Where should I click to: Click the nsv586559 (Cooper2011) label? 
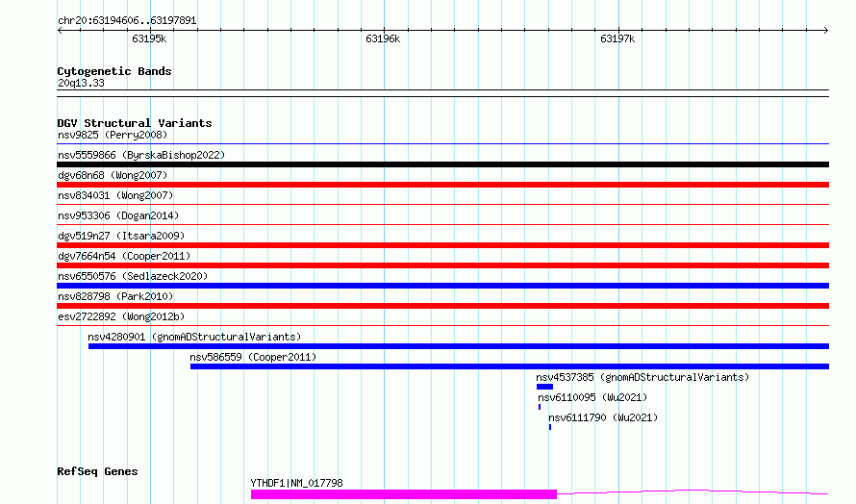[x=253, y=357]
